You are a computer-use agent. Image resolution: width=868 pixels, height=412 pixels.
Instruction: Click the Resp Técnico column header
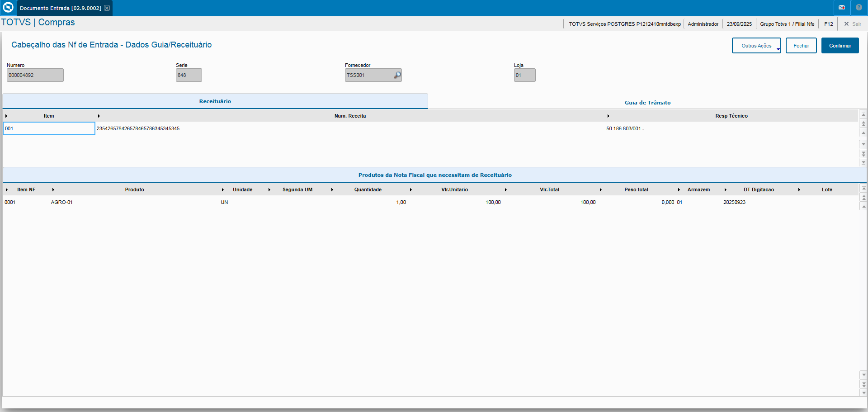click(x=731, y=116)
